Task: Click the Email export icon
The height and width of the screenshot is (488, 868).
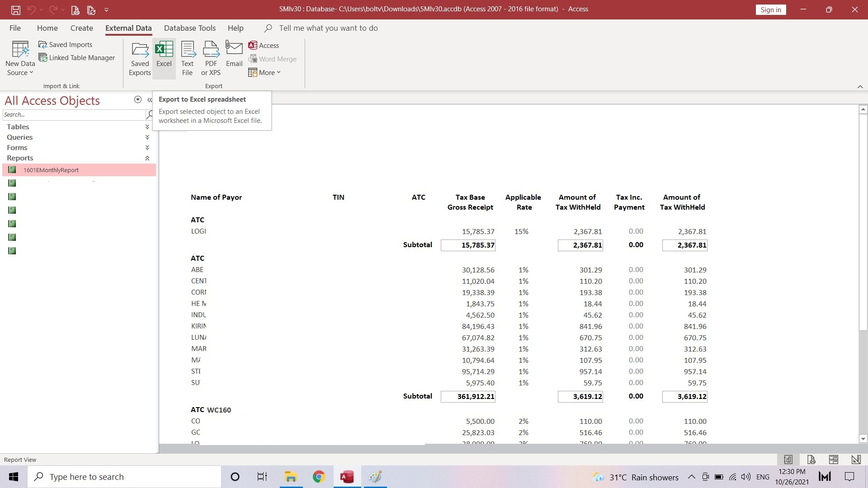Action: tap(234, 54)
